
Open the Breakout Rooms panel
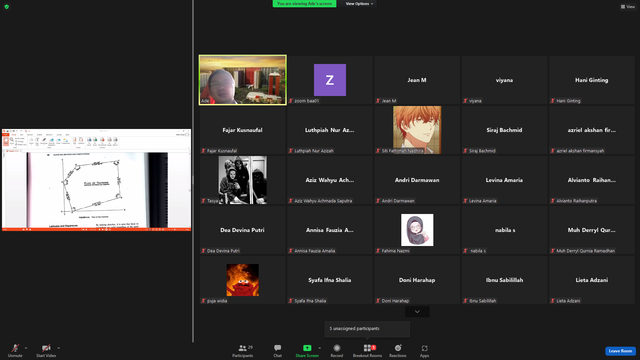367,350
